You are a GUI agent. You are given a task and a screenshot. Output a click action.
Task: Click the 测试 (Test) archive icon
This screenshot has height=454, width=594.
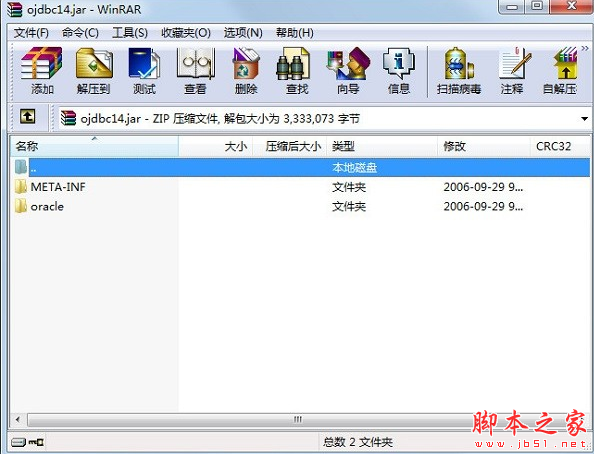tap(144, 71)
